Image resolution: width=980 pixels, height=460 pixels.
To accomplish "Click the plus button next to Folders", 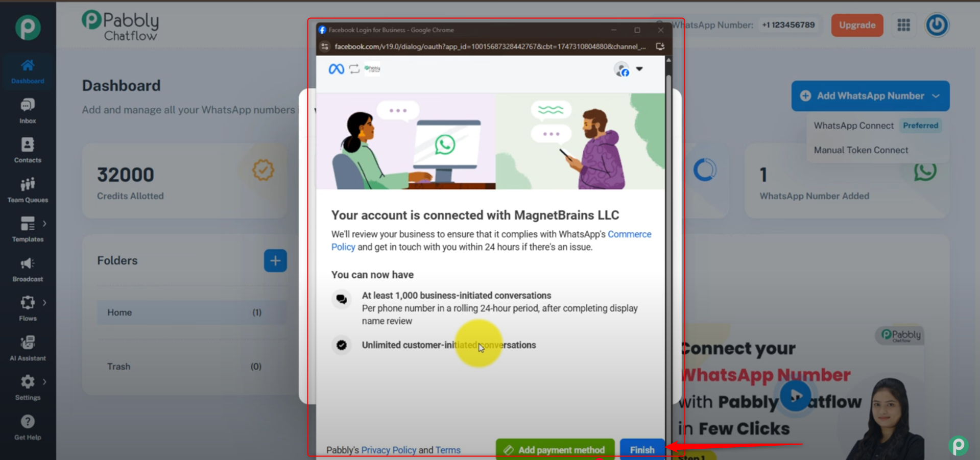I will [x=275, y=260].
